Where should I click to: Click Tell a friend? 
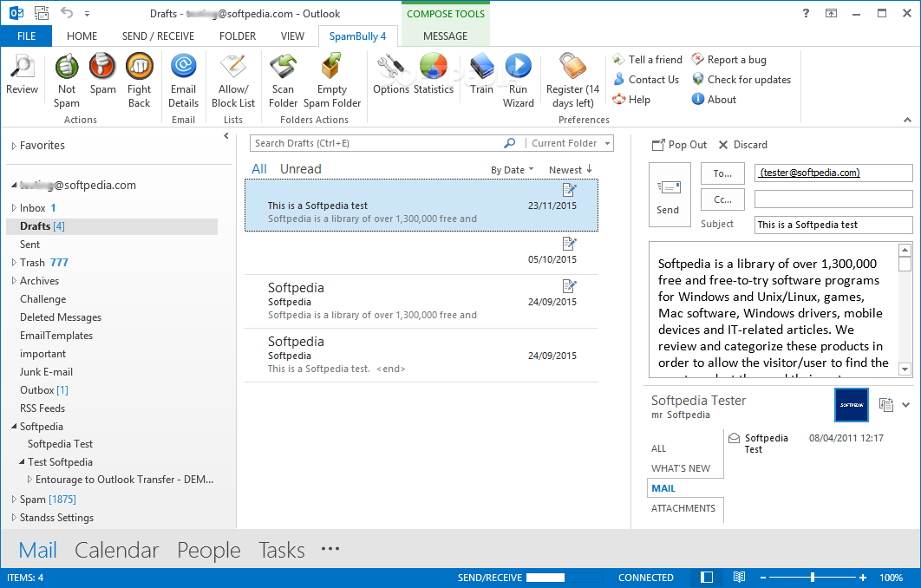pyautogui.click(x=647, y=59)
